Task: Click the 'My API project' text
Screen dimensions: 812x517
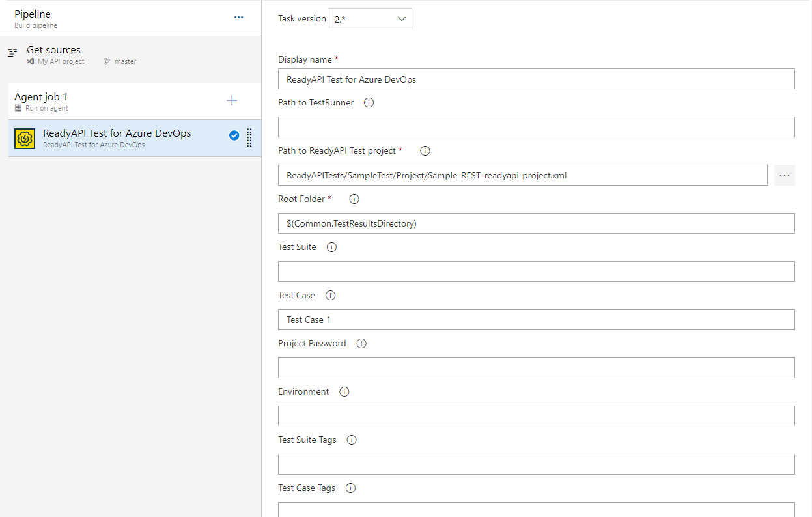Action: tap(61, 61)
